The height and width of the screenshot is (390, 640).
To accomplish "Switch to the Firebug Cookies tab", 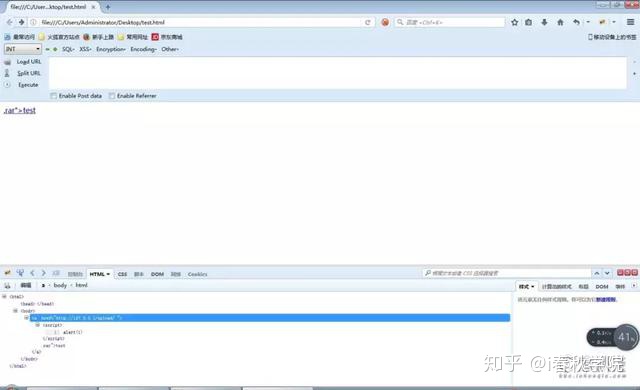I will click(x=198, y=274).
